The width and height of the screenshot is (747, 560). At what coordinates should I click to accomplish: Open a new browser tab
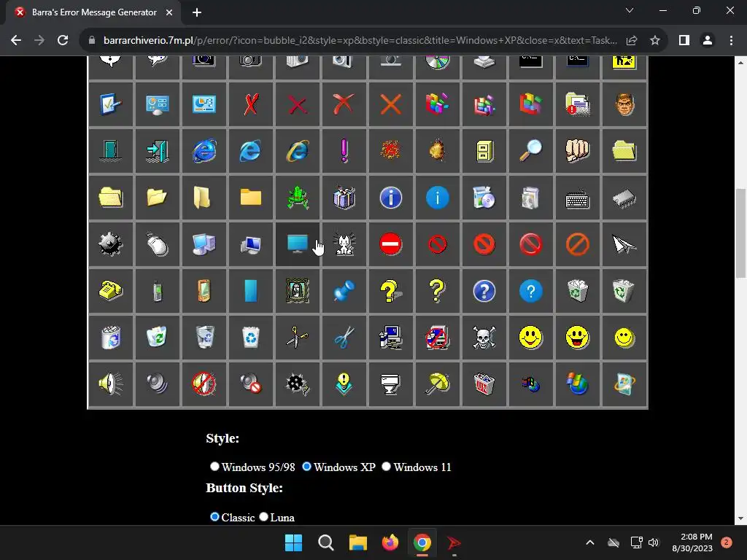pos(197,12)
